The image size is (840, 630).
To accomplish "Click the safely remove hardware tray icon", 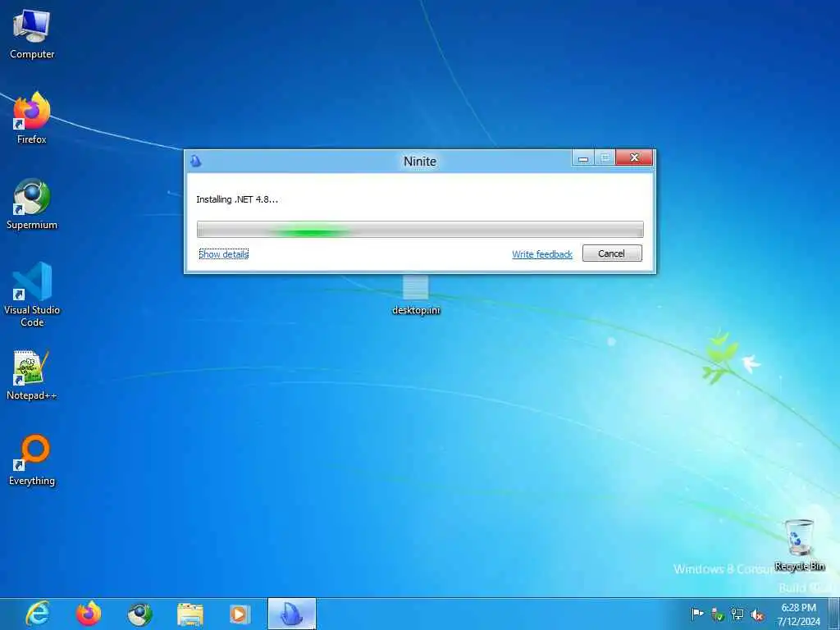I will point(717,614).
